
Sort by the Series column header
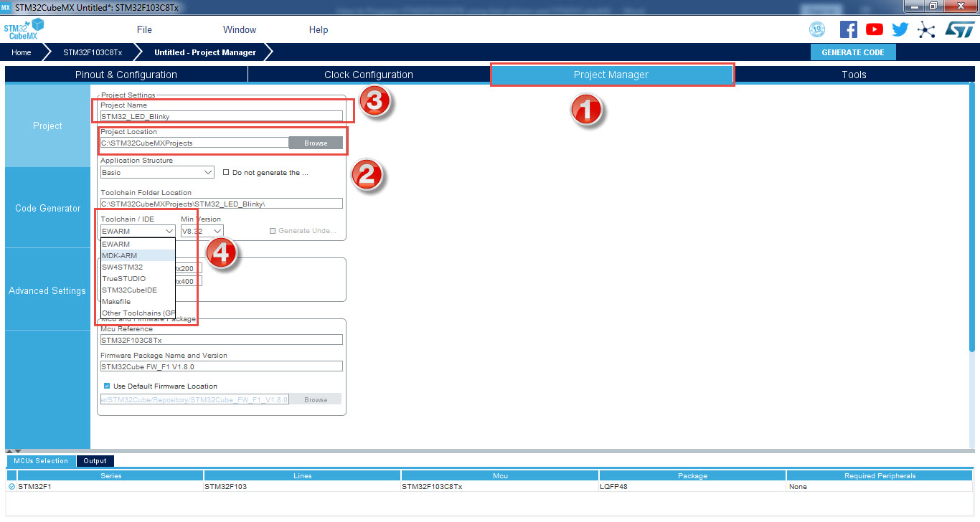(110, 475)
